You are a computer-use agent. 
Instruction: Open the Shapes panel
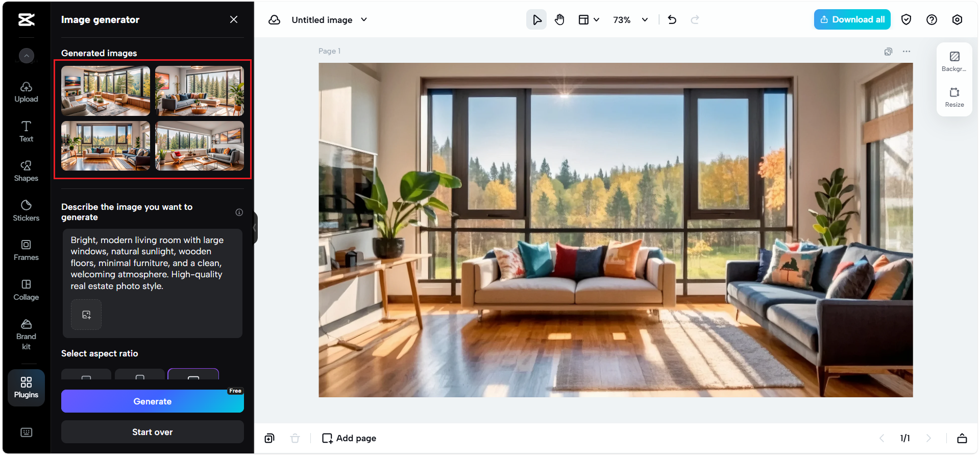(x=26, y=171)
